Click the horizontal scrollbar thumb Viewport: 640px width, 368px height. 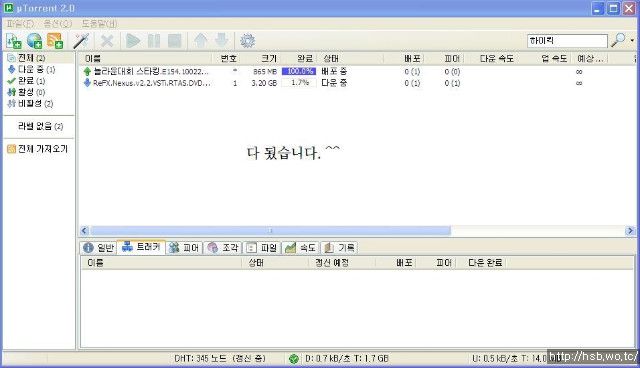270,231
